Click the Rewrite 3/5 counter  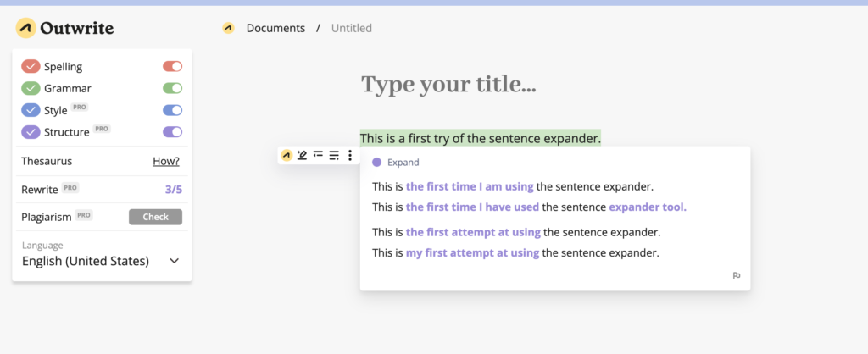pyautogui.click(x=173, y=190)
